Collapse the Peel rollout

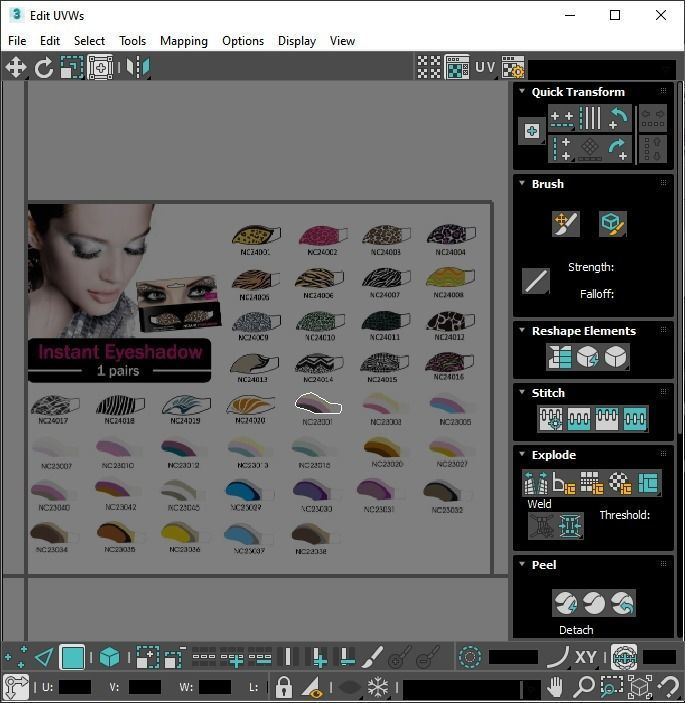click(522, 564)
